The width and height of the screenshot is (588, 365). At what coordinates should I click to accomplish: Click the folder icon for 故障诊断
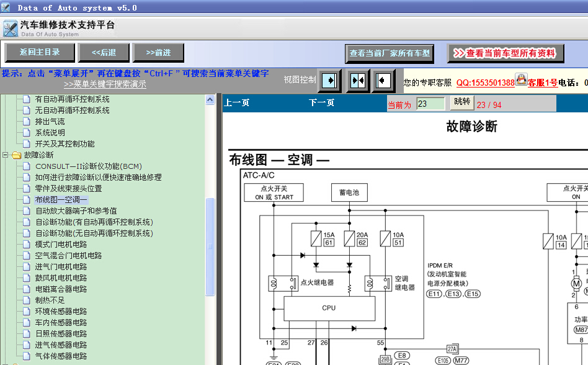point(17,155)
